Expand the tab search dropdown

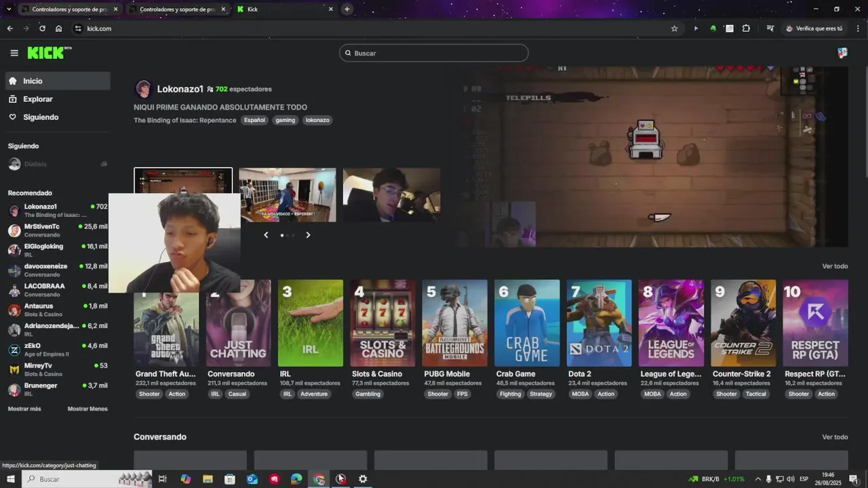tap(9, 9)
